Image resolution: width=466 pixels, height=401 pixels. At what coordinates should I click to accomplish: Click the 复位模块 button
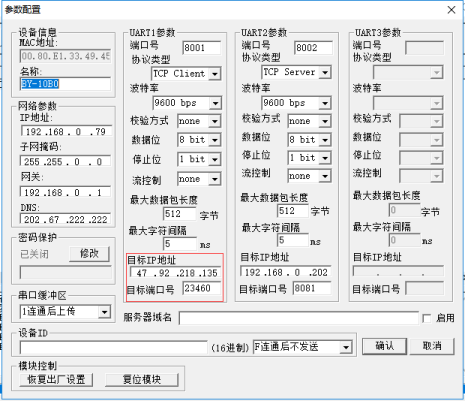(142, 380)
